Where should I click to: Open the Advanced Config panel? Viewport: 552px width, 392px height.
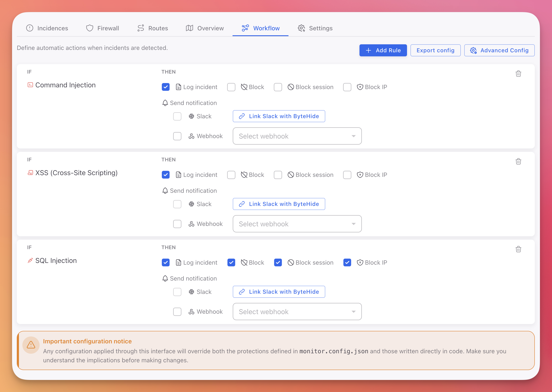tap(499, 50)
